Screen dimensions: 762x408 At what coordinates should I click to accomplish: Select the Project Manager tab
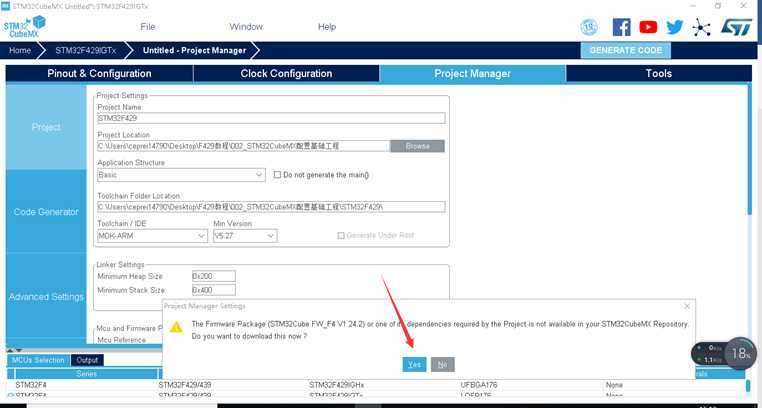tap(472, 74)
